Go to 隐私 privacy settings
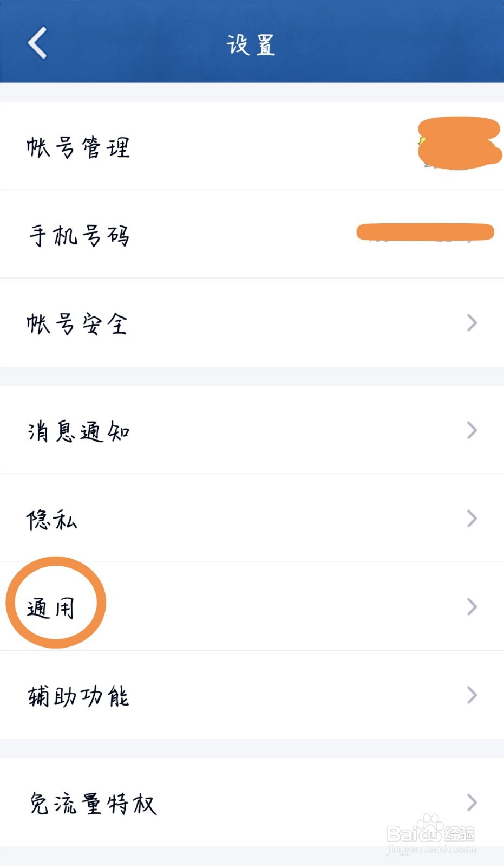Screen dimensions: 504x867 52,520
